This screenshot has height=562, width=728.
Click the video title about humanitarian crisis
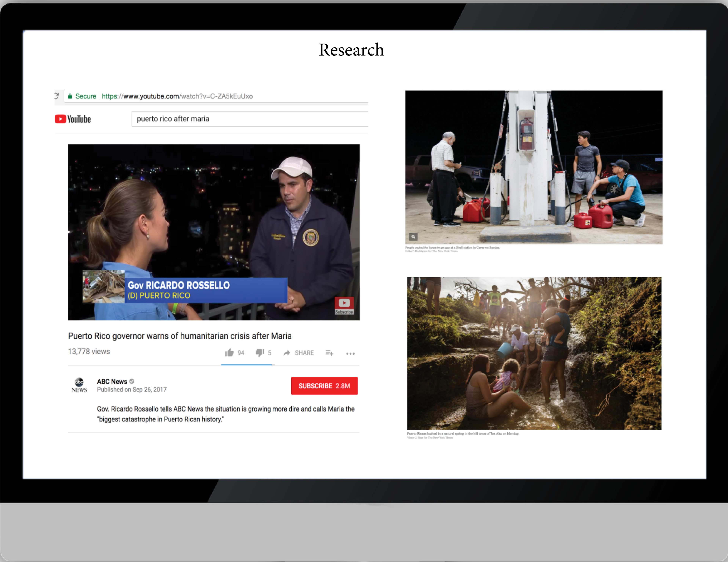180,336
